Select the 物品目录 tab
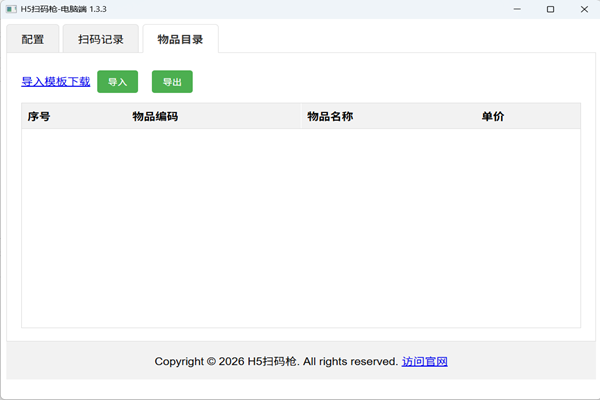600x400 pixels. 180,40
